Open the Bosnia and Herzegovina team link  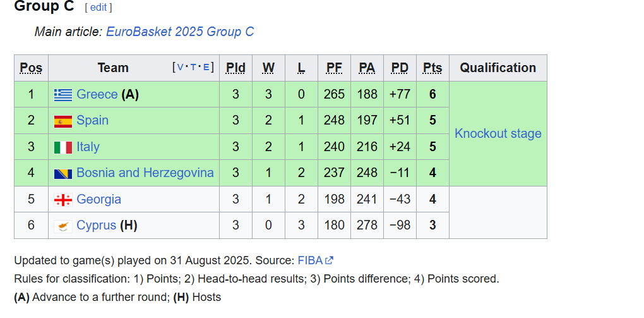click(x=145, y=173)
